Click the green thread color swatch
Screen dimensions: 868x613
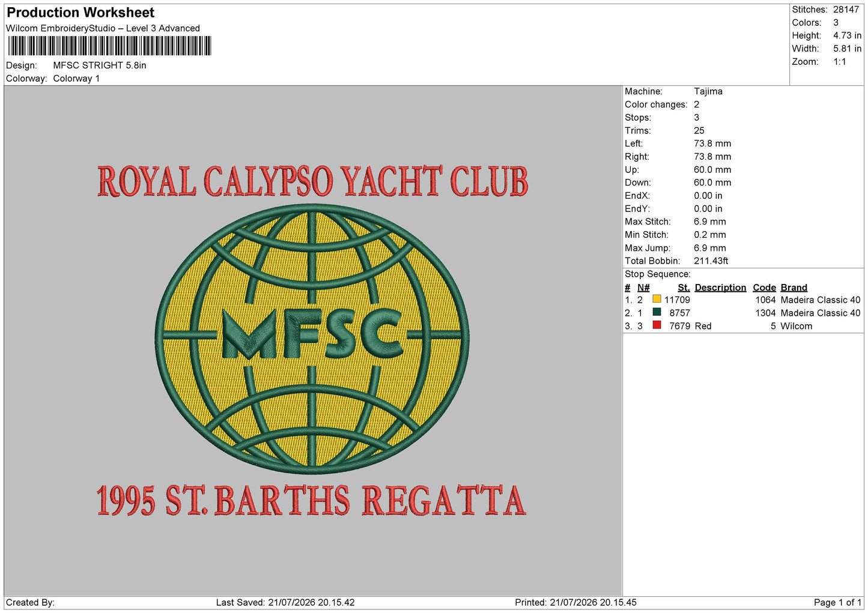657,312
